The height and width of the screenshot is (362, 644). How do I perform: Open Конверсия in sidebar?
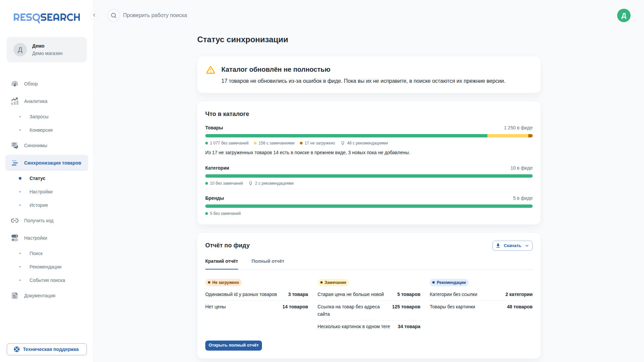[41, 130]
